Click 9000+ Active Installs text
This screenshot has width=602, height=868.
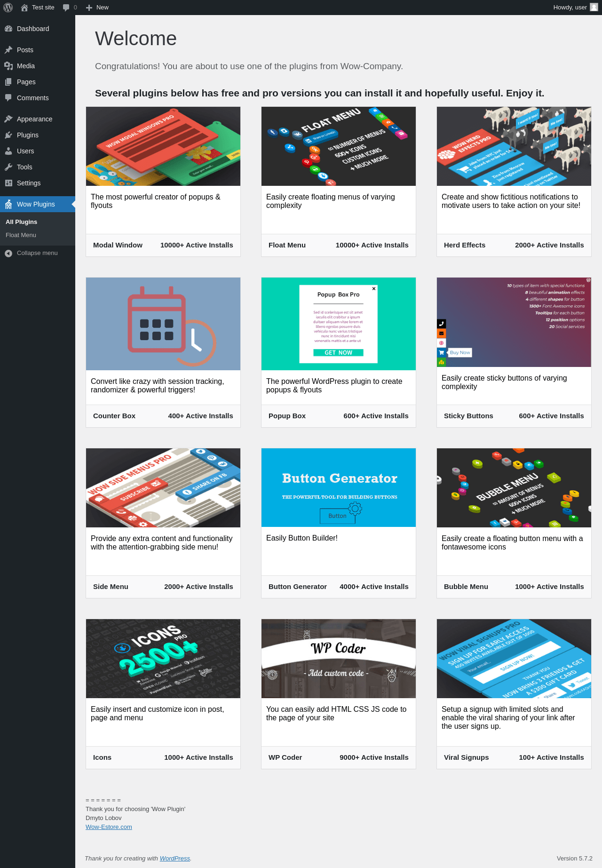tap(374, 757)
